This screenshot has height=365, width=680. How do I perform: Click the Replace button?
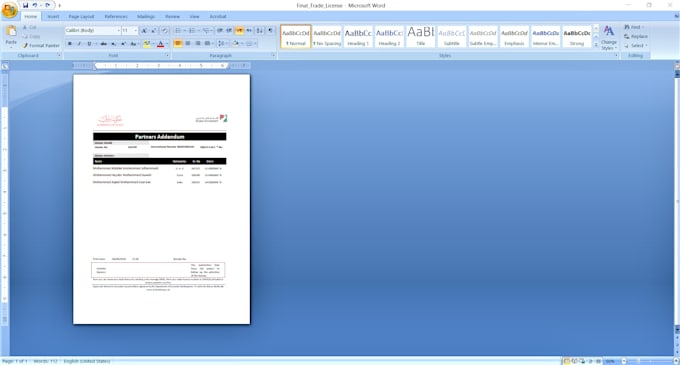click(x=636, y=36)
